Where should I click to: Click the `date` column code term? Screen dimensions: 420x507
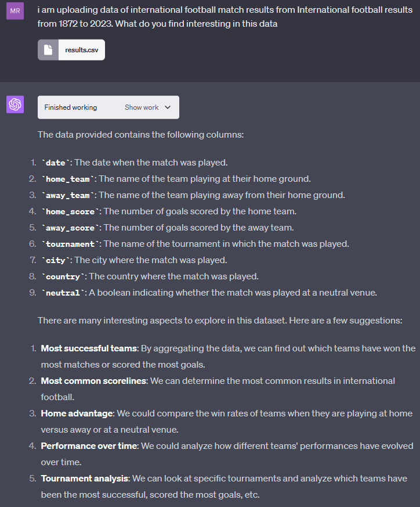(x=56, y=163)
